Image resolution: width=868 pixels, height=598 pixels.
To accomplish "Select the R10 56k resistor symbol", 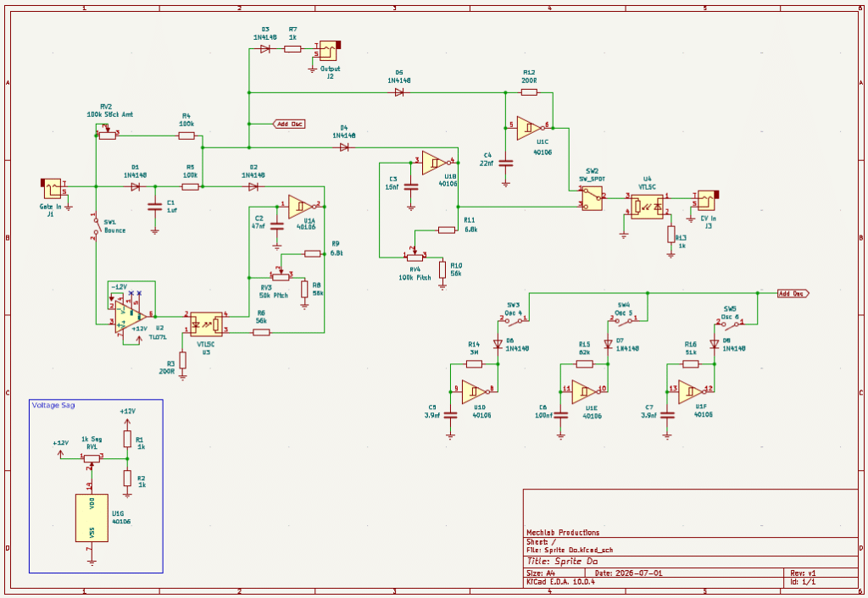I will tap(442, 269).
